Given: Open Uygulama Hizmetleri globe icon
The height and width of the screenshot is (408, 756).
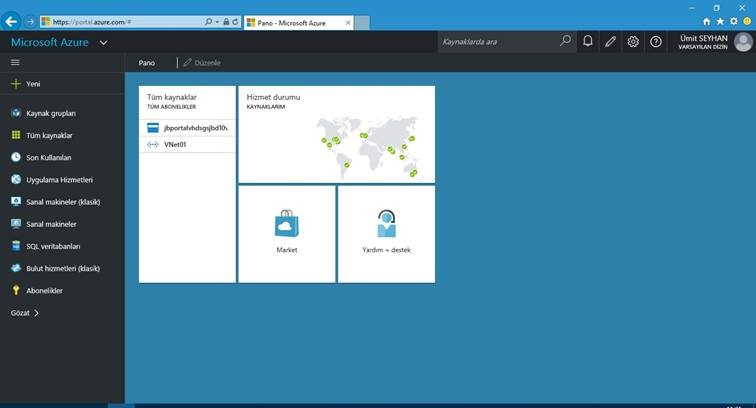Looking at the screenshot, I should [16, 179].
